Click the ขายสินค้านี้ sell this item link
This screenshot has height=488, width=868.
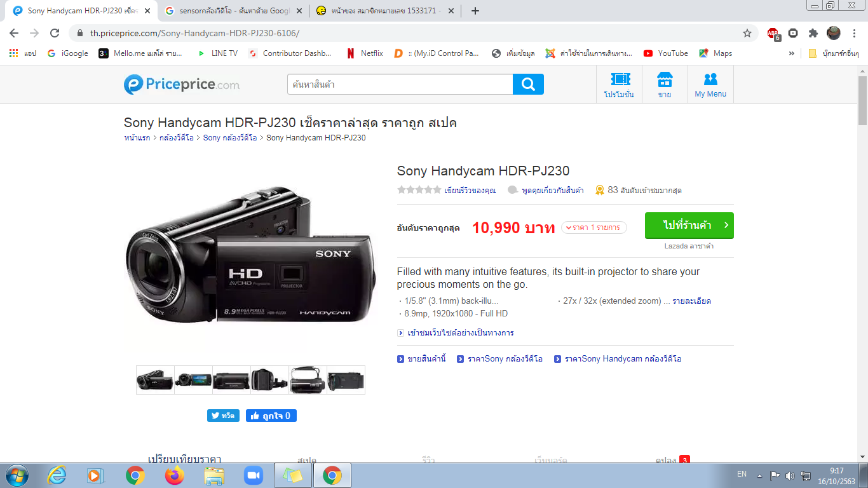coord(426,359)
